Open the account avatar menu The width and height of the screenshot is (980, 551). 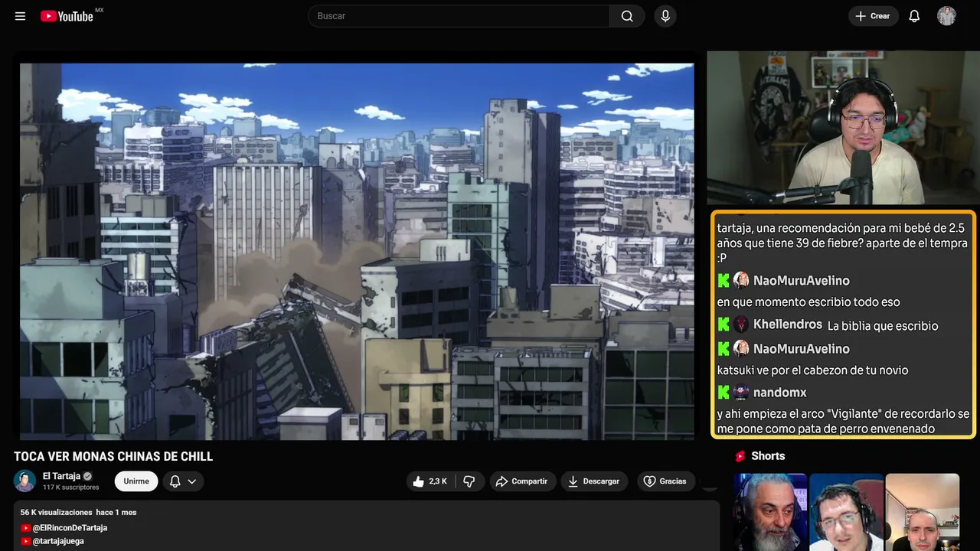[x=946, y=16]
